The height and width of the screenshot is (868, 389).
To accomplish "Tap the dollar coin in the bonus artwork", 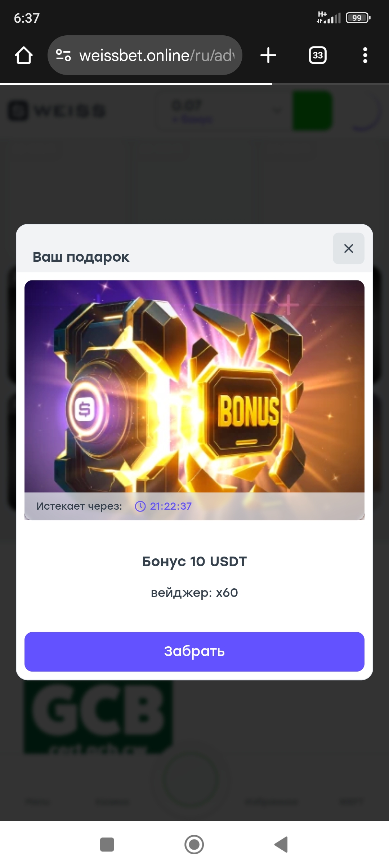I will click(85, 409).
